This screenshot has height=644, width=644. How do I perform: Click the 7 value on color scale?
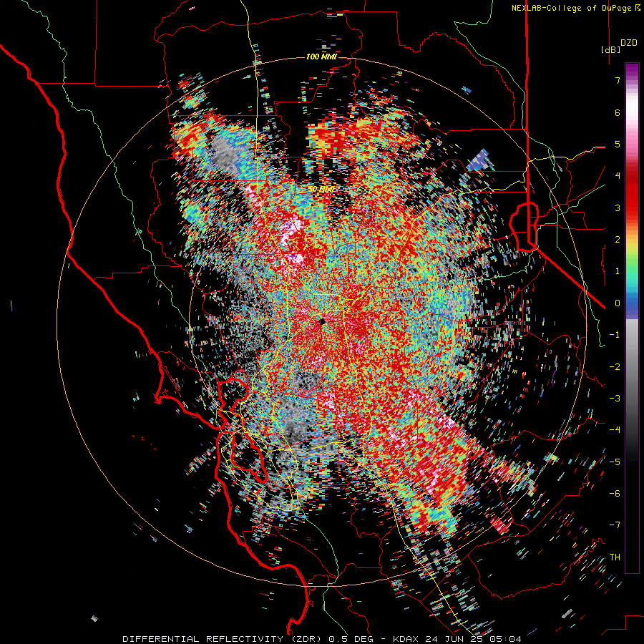pyautogui.click(x=618, y=80)
